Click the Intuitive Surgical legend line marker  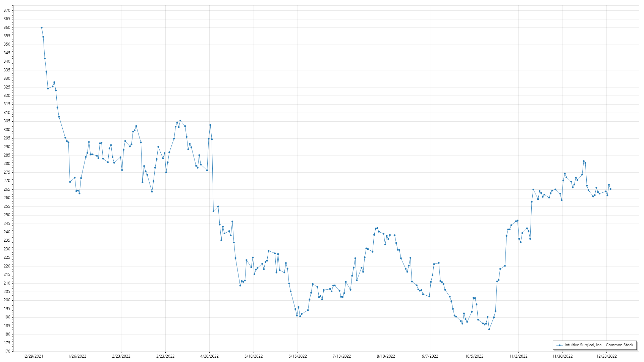coord(559,345)
